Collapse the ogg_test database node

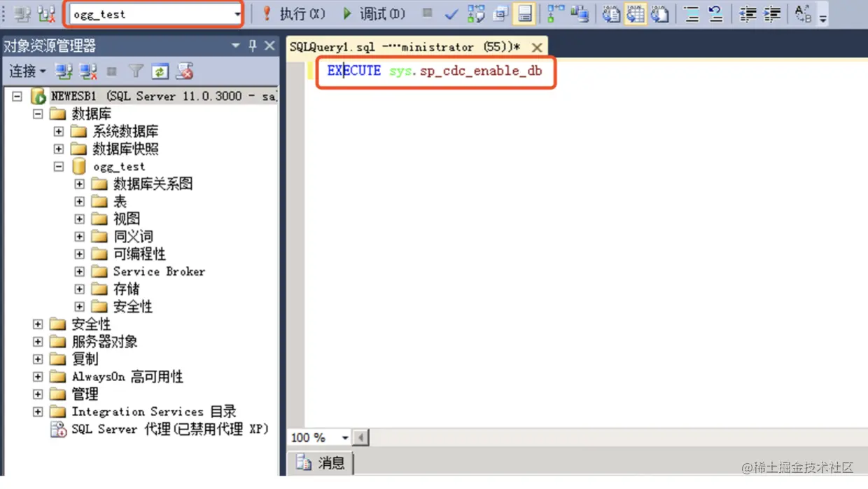click(x=59, y=167)
